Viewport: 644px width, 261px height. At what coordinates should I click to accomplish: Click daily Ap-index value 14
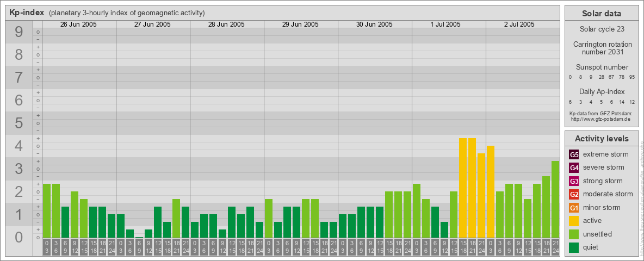621,102
